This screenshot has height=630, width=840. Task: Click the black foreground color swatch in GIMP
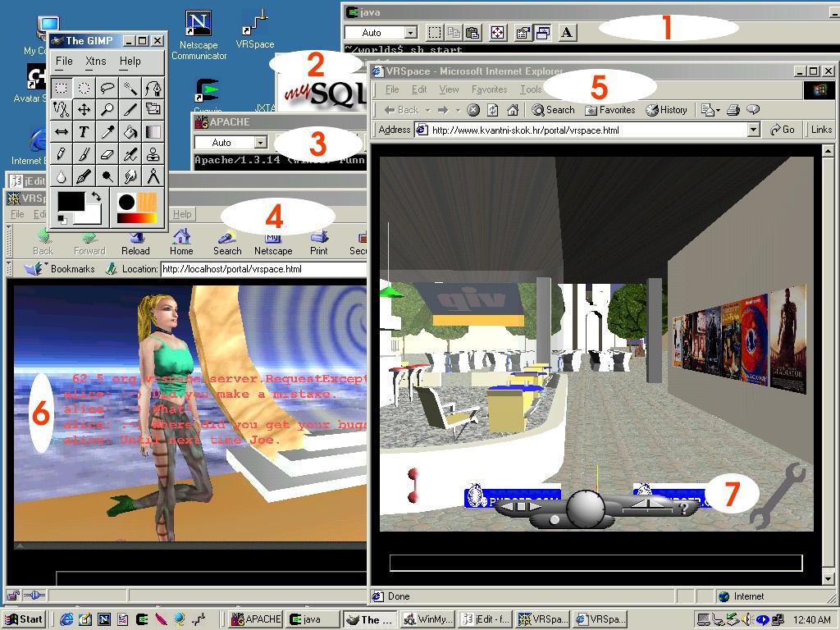pyautogui.click(x=70, y=201)
